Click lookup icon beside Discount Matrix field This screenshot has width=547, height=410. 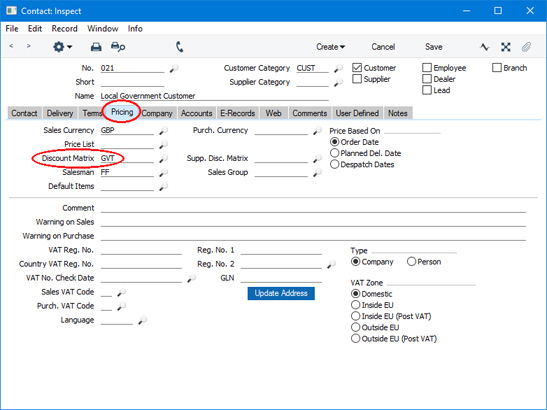[x=163, y=159]
